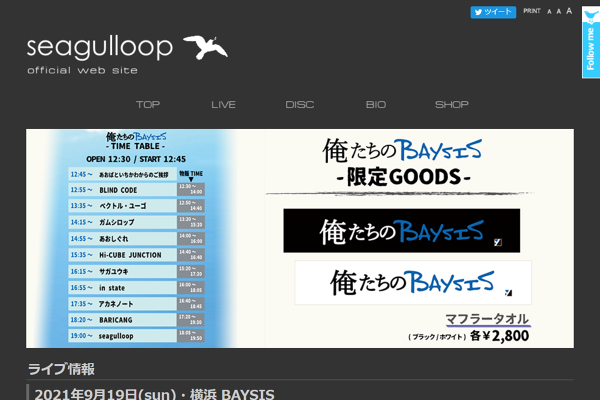The width and height of the screenshot is (600, 400).
Task: Click the 'BARICANG' timetable row
Action: (136, 320)
